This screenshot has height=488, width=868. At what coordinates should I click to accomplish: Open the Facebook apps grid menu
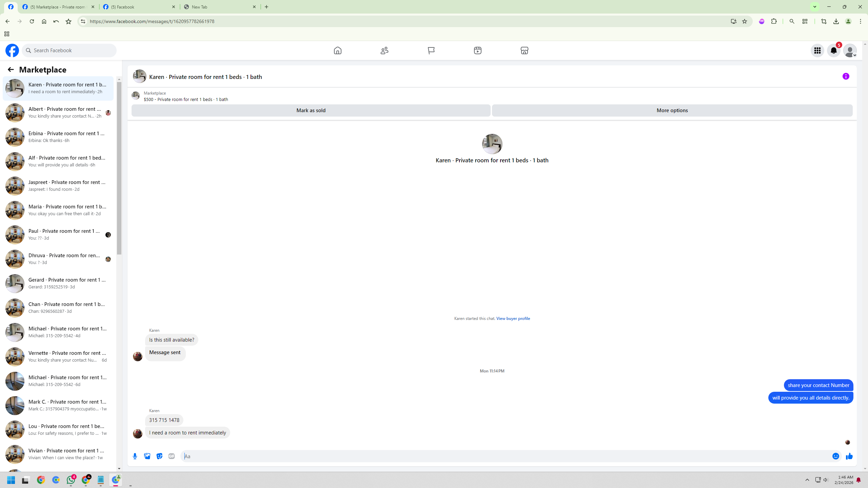click(817, 50)
